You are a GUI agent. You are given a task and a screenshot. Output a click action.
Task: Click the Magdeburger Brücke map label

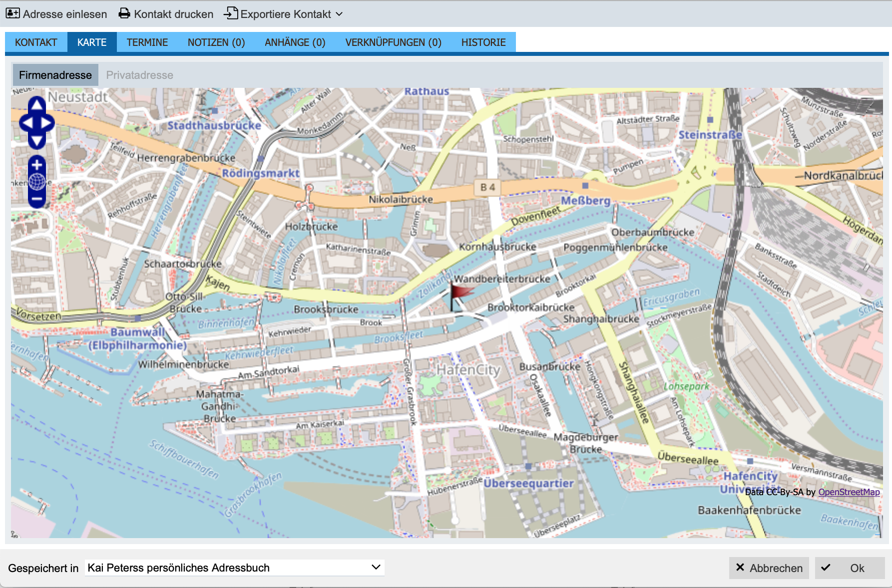pos(586,443)
